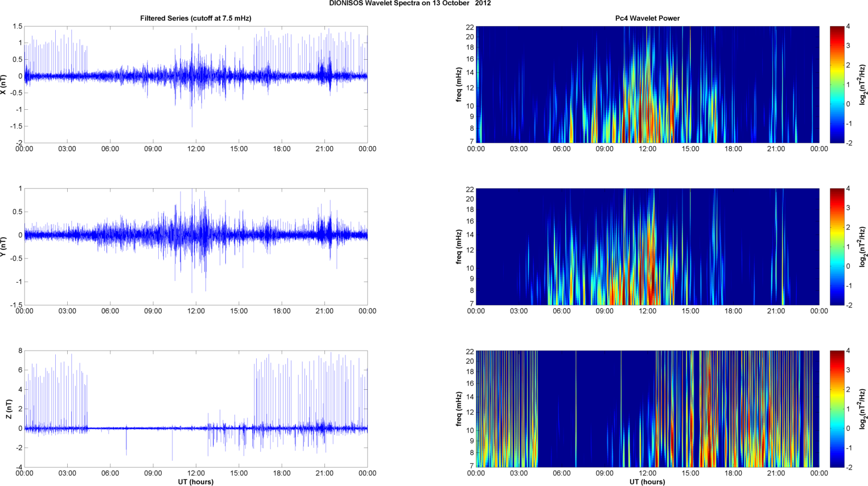The height and width of the screenshot is (486, 868).
Task: Click the colorbar beside the bottom spectrogram
Action: pyautogui.click(x=837, y=409)
